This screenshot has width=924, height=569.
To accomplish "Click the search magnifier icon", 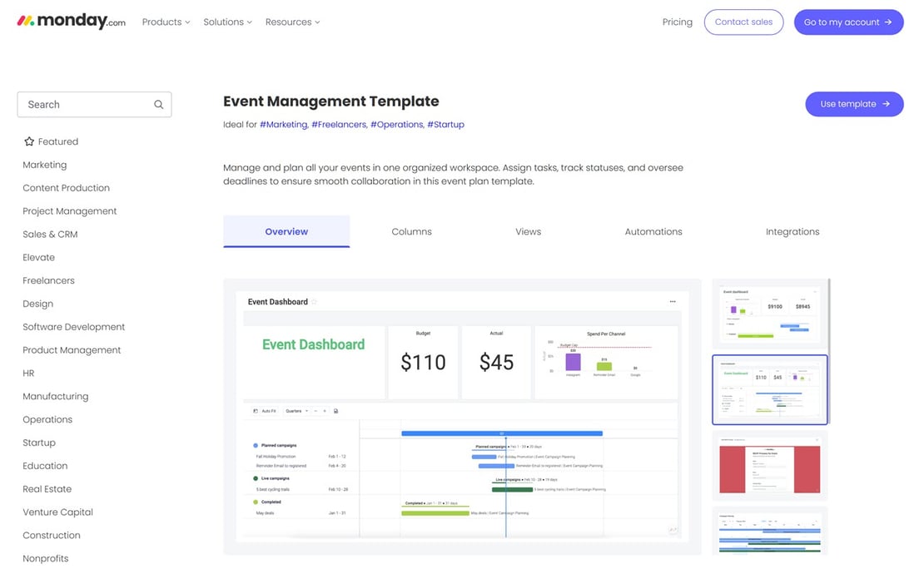I will pos(158,104).
